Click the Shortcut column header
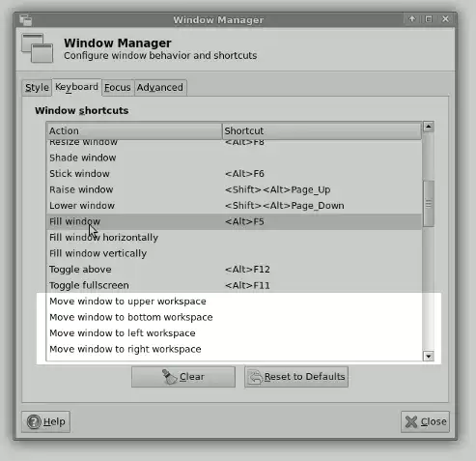This screenshot has width=476, height=461. (322, 130)
